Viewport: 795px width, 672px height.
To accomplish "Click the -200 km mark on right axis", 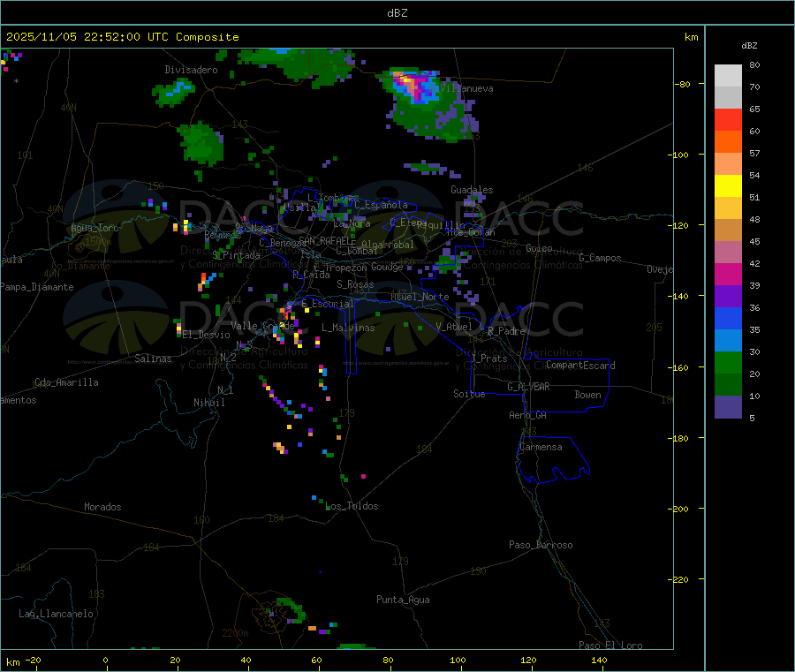I will tap(678, 510).
